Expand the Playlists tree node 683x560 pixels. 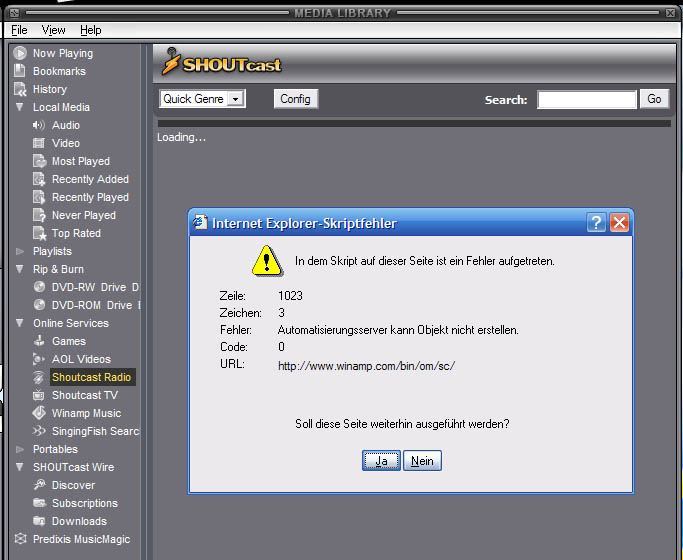[x=20, y=251]
